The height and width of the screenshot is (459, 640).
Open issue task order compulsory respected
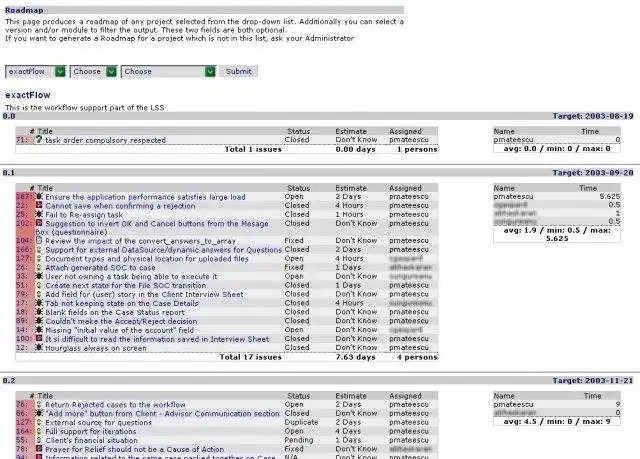click(x=105, y=140)
